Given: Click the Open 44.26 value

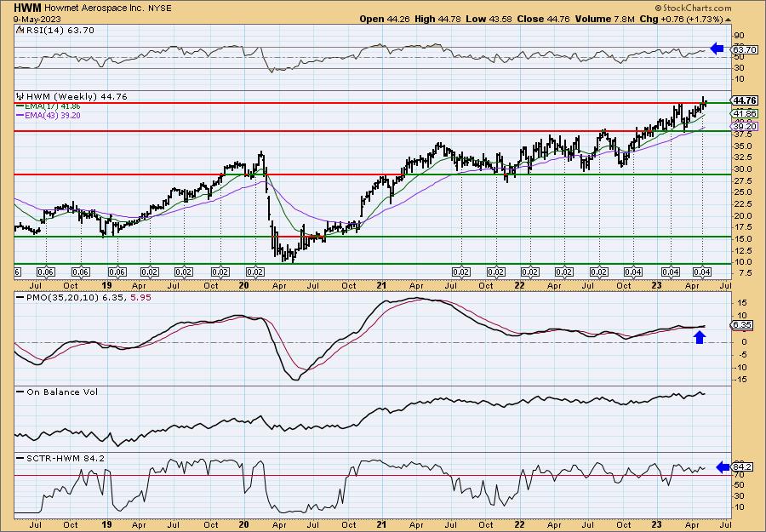Looking at the screenshot, I should (385, 19).
